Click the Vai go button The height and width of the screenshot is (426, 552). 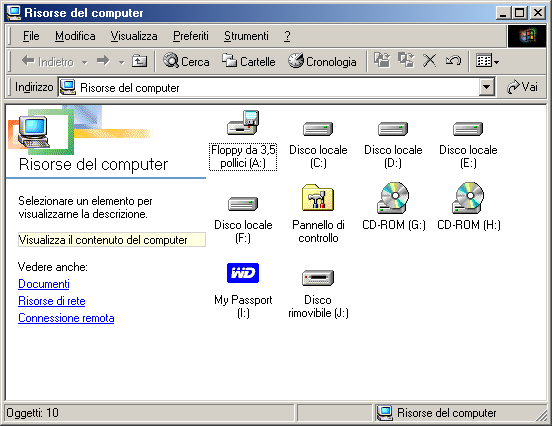pyautogui.click(x=522, y=87)
